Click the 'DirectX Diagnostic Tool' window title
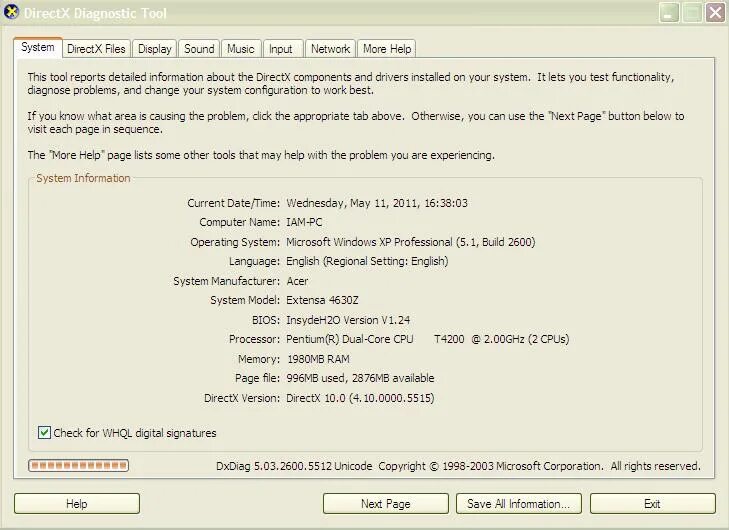 [95, 13]
